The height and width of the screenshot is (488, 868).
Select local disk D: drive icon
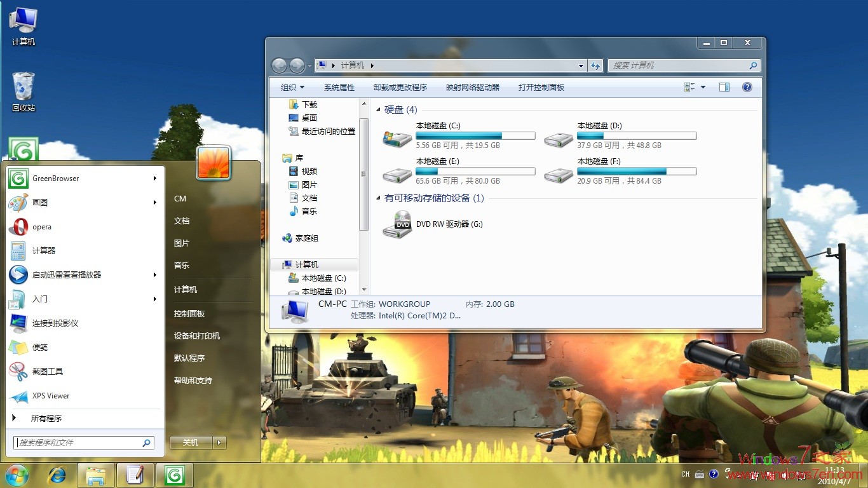coord(559,139)
